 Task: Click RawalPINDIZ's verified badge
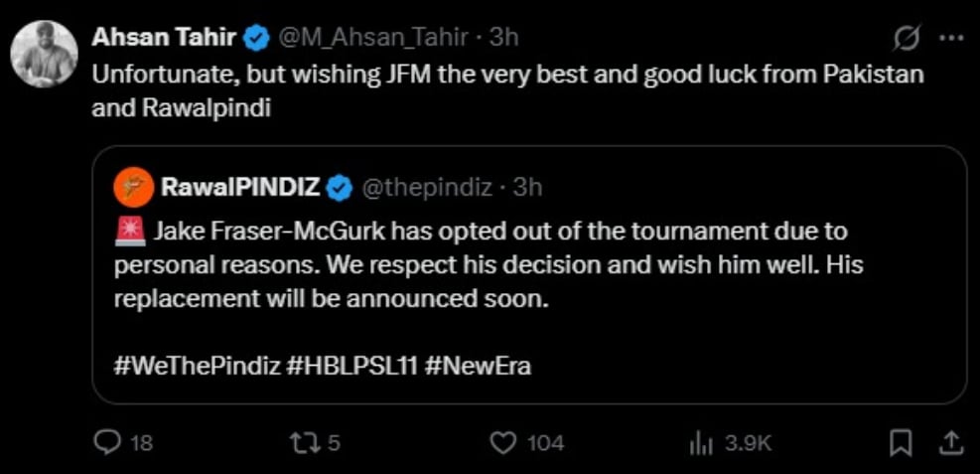pyautogui.click(x=339, y=186)
